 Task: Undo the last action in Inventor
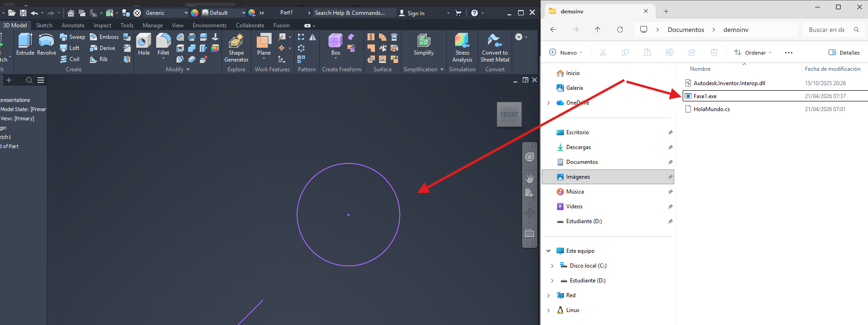point(34,13)
